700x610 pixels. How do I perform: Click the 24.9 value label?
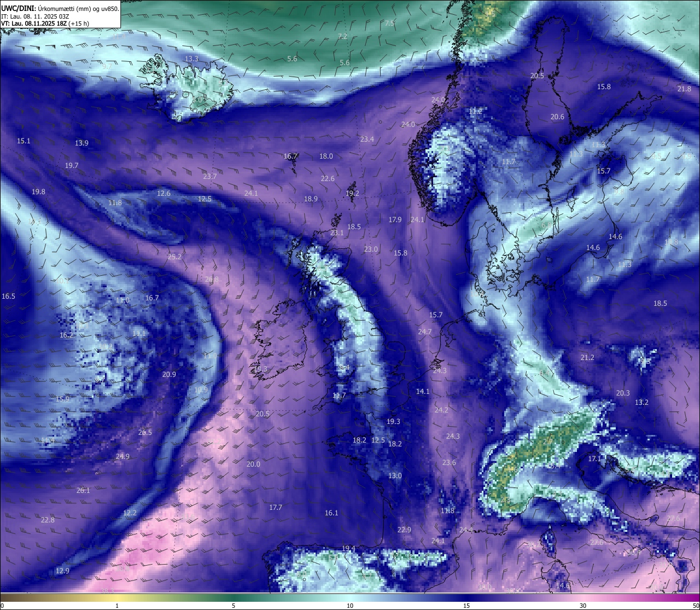[x=122, y=456]
